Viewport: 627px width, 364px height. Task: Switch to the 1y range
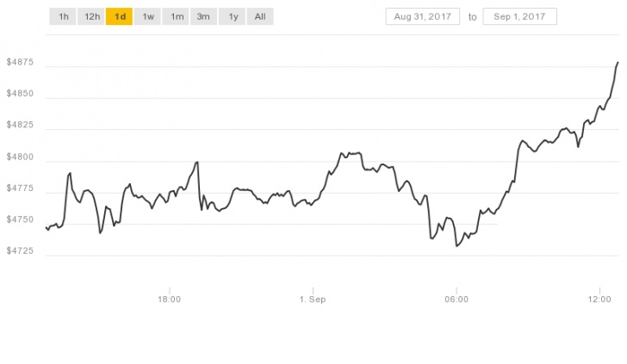232,17
